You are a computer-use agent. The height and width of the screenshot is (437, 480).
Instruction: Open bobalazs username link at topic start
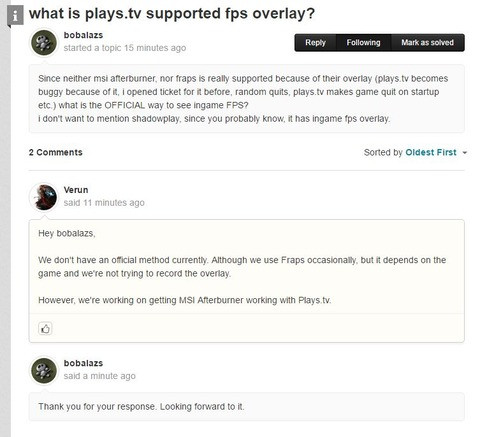coord(83,35)
